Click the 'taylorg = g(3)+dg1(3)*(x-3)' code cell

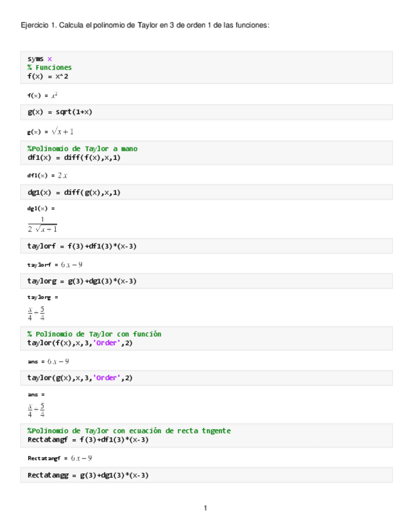point(82,281)
